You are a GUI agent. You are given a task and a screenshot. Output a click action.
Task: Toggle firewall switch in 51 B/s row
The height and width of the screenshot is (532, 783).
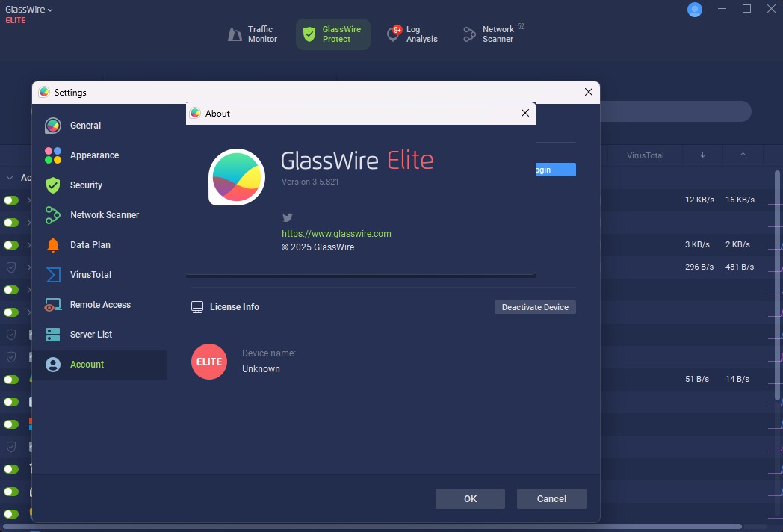click(11, 379)
